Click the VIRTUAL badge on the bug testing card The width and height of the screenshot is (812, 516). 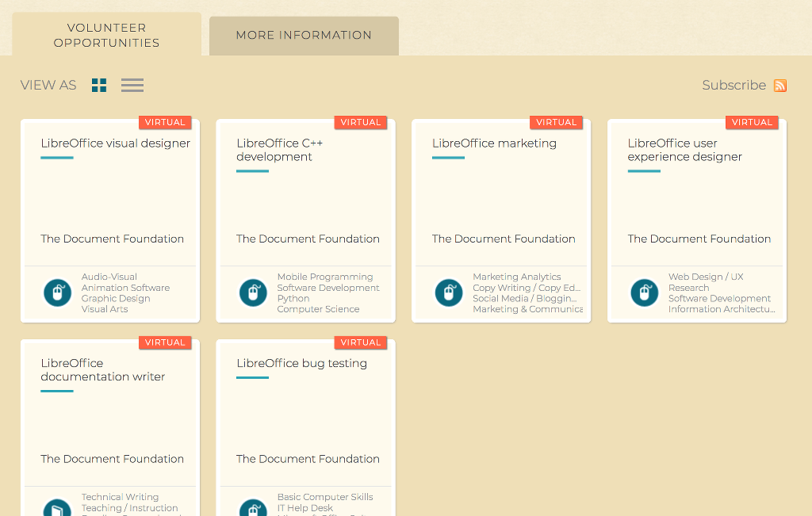point(361,342)
